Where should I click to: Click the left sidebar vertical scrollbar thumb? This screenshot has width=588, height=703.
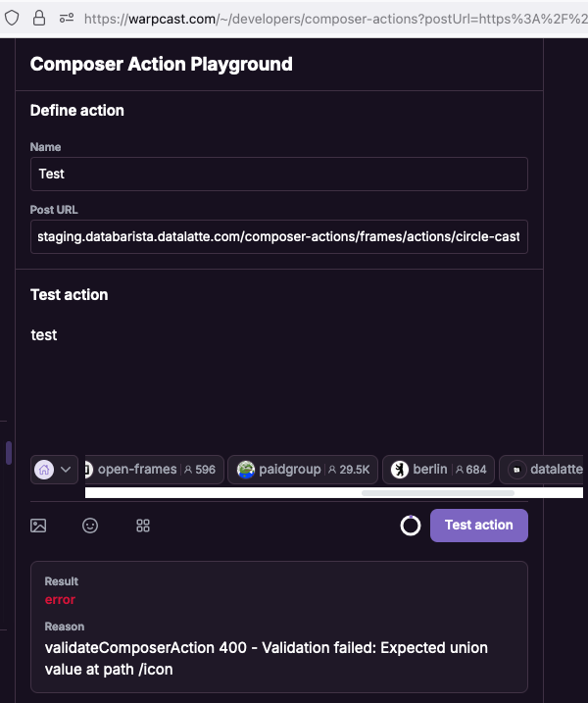pos(9,453)
